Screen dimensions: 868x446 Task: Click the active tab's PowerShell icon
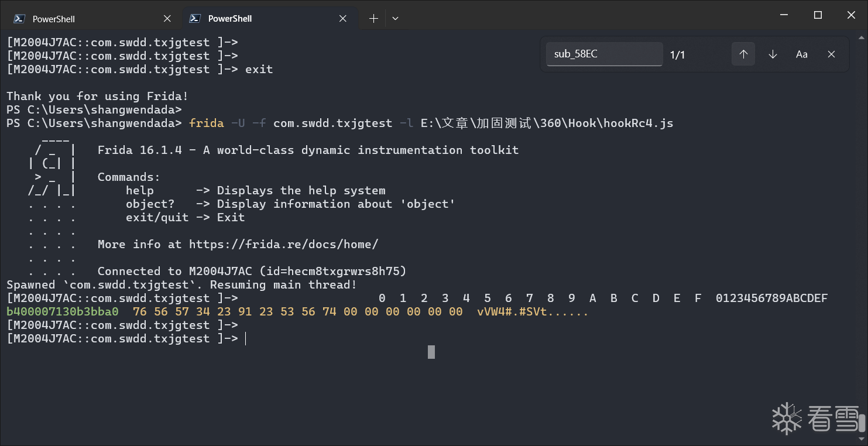(x=195, y=19)
